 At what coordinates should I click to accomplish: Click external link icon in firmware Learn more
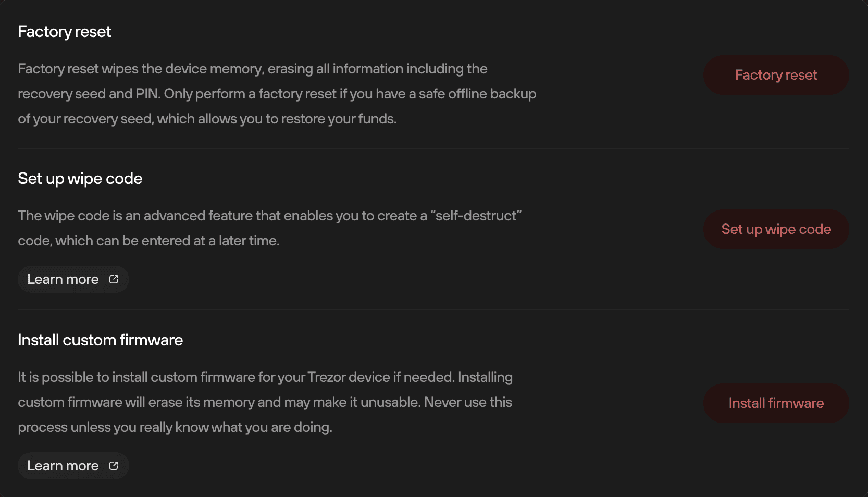click(x=114, y=466)
